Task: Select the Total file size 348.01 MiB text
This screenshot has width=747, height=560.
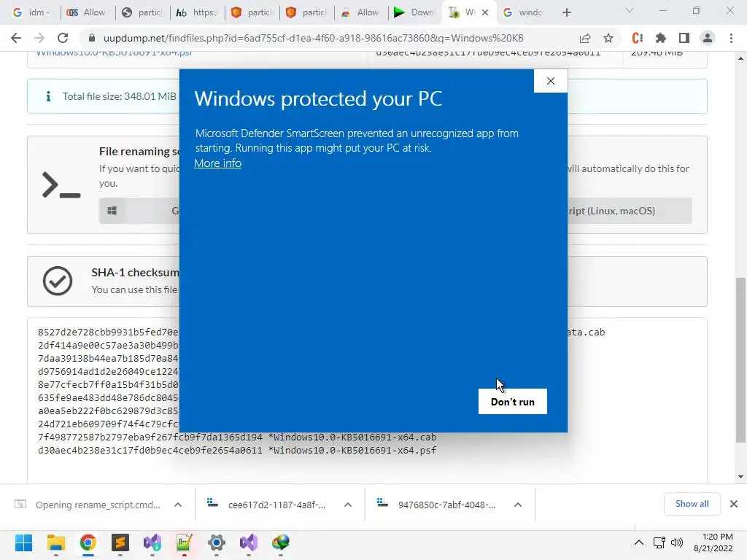Action: [x=119, y=96]
